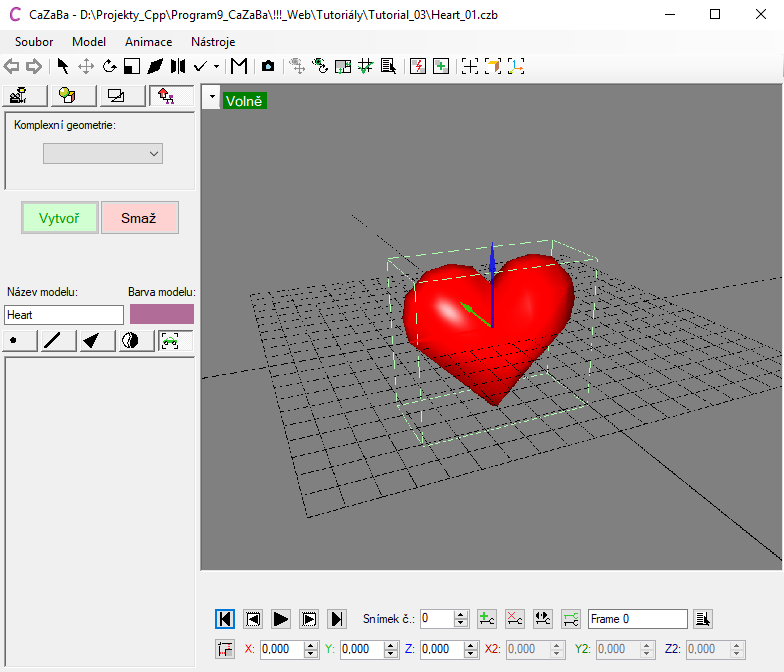Select the arrow pointer tool
The width and height of the screenshot is (784, 672).
coord(62,67)
